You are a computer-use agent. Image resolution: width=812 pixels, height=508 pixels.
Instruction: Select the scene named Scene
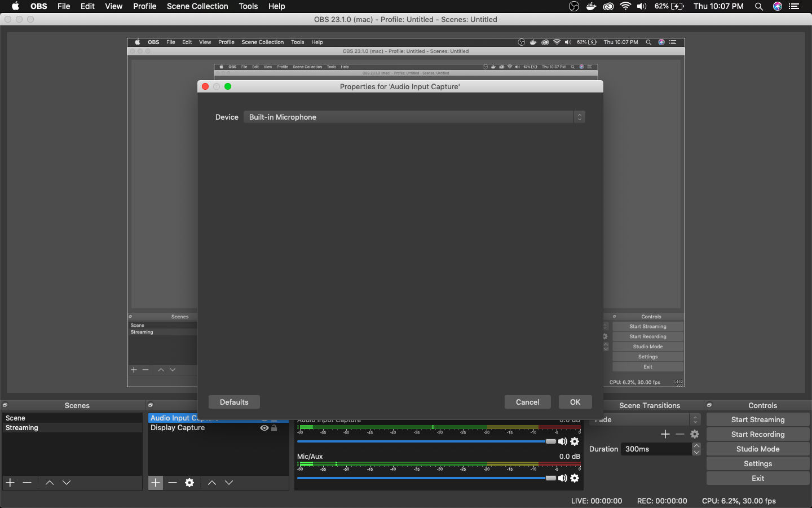coord(72,418)
